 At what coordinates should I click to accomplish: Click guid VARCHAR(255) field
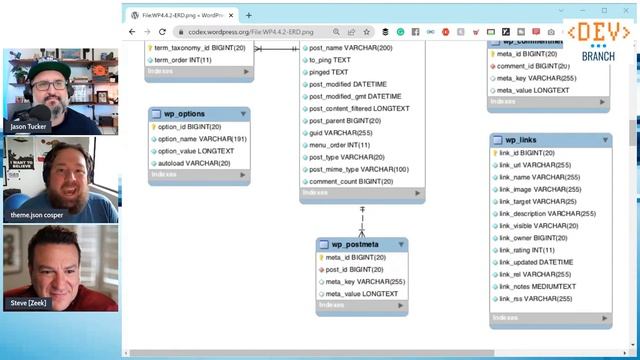point(341,133)
